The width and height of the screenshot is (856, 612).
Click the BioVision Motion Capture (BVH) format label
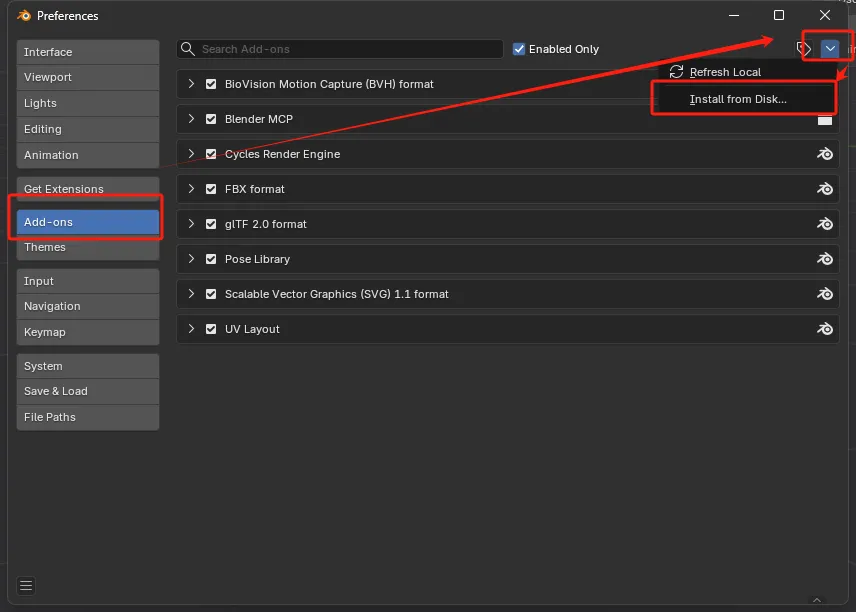329,84
